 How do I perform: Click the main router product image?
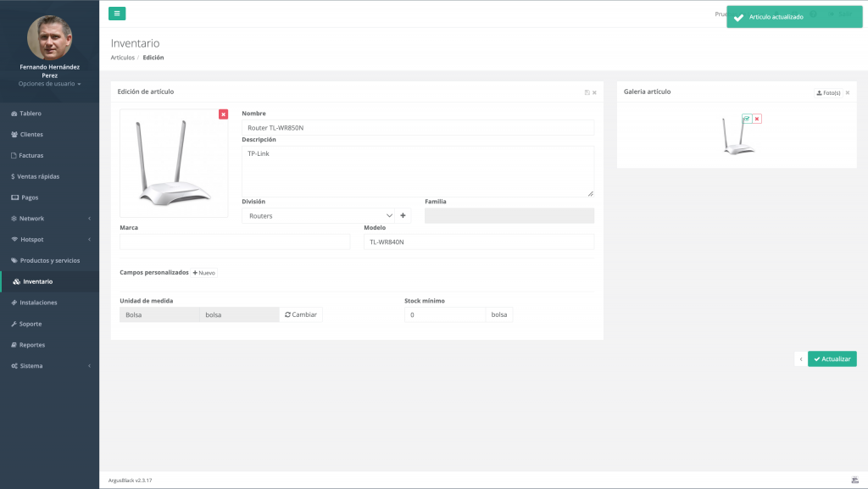(174, 164)
